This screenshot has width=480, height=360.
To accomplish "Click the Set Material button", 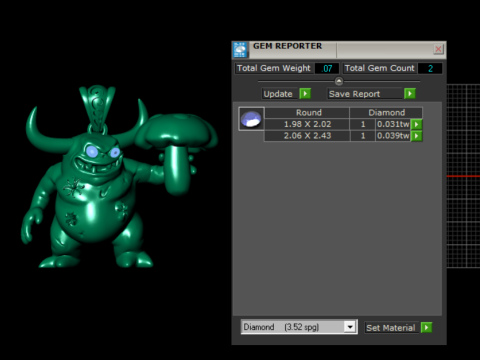I will pyautogui.click(x=391, y=328).
